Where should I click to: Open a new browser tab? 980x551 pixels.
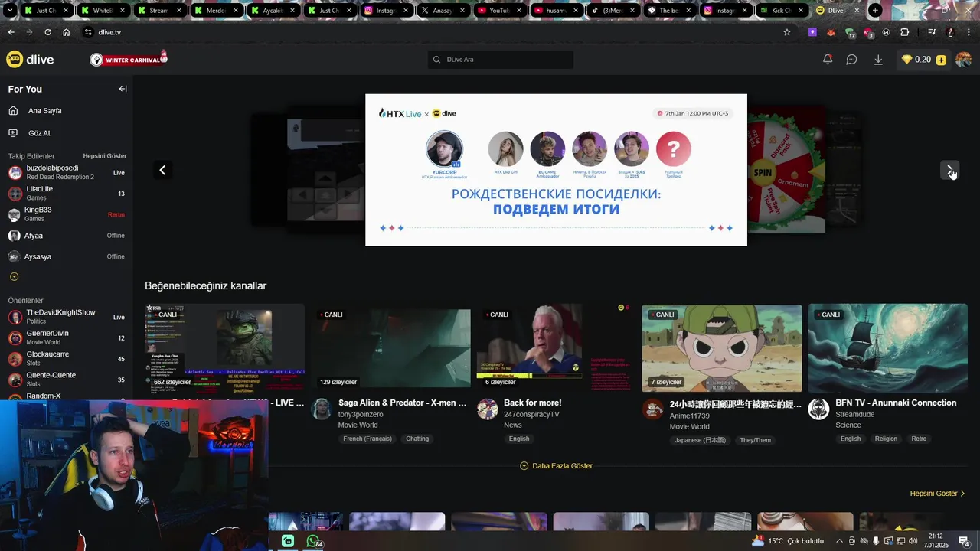point(875,11)
